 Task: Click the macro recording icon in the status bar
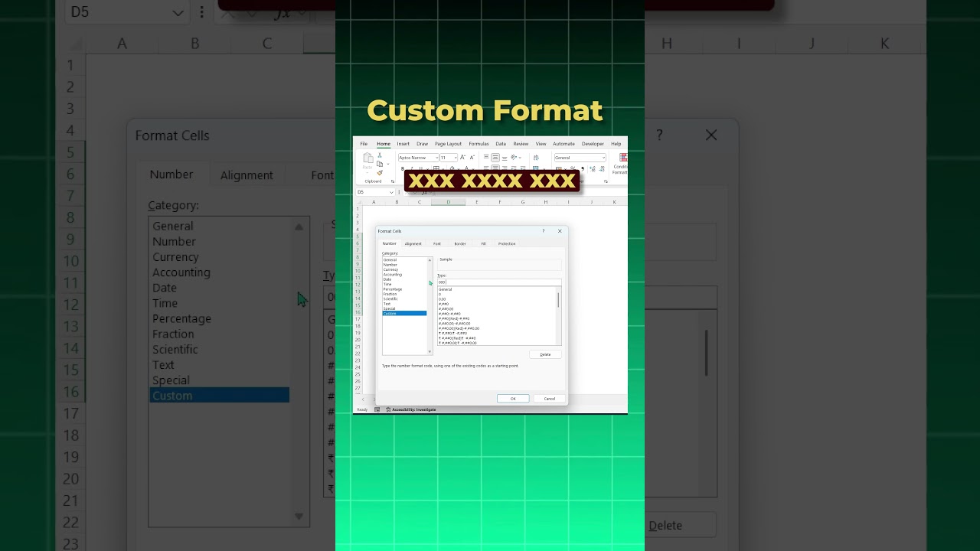(377, 409)
